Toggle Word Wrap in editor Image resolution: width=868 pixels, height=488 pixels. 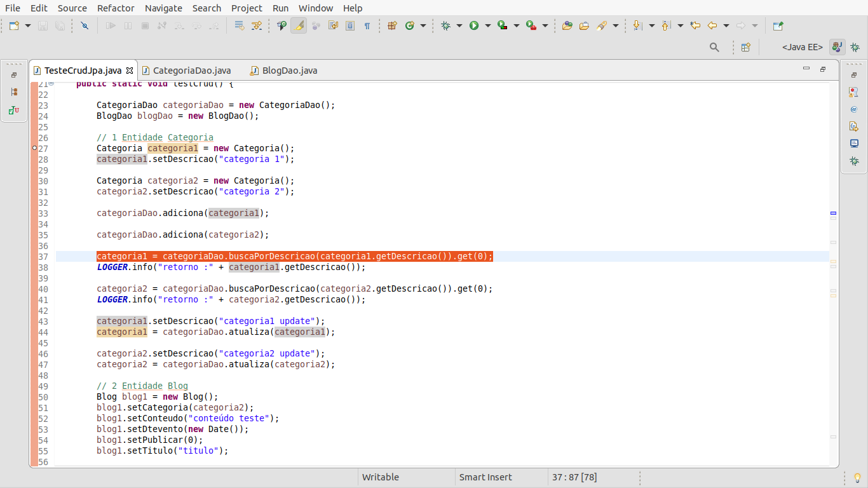click(333, 26)
